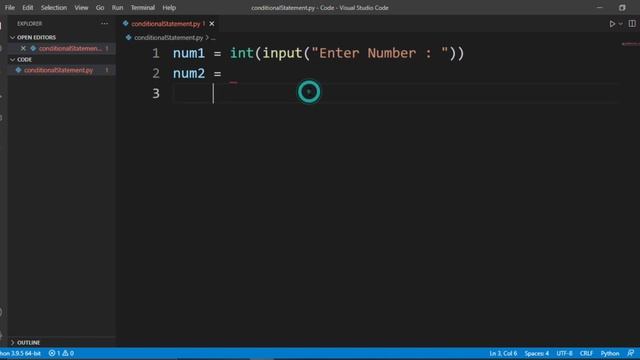Split the editor to the right
The width and height of the screenshot is (640, 360).
coord(632,24)
